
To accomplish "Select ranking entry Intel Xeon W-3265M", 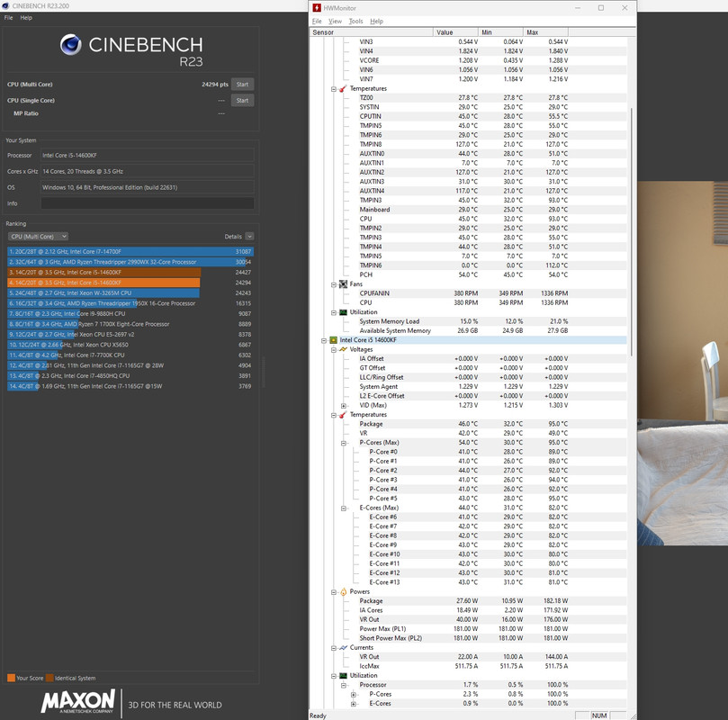I will point(130,292).
